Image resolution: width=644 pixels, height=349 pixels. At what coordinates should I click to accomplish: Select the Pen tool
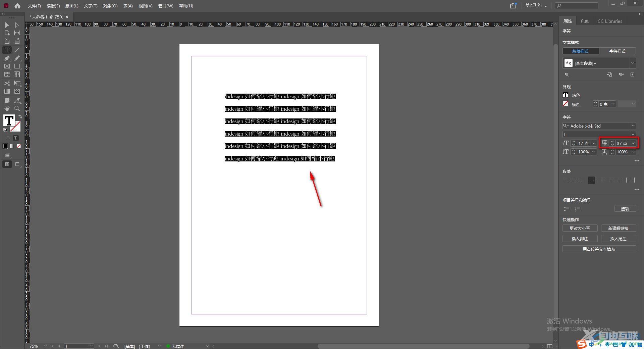[7, 58]
